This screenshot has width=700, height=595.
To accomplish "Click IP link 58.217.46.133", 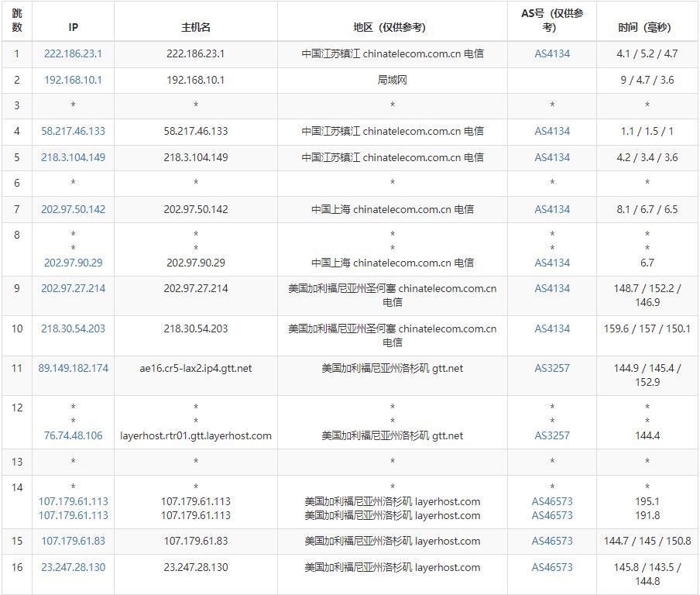I will pyautogui.click(x=73, y=132).
